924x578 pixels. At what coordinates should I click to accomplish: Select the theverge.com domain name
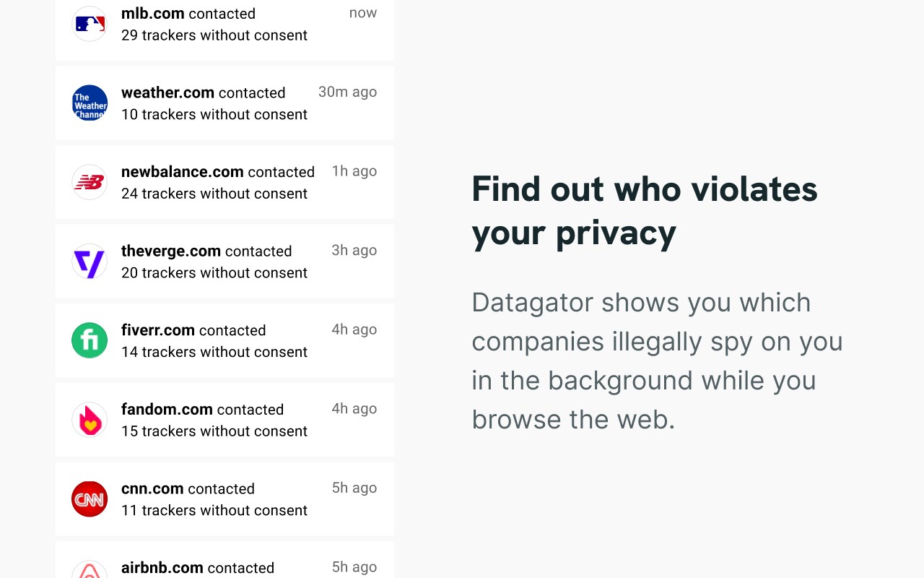click(x=170, y=251)
